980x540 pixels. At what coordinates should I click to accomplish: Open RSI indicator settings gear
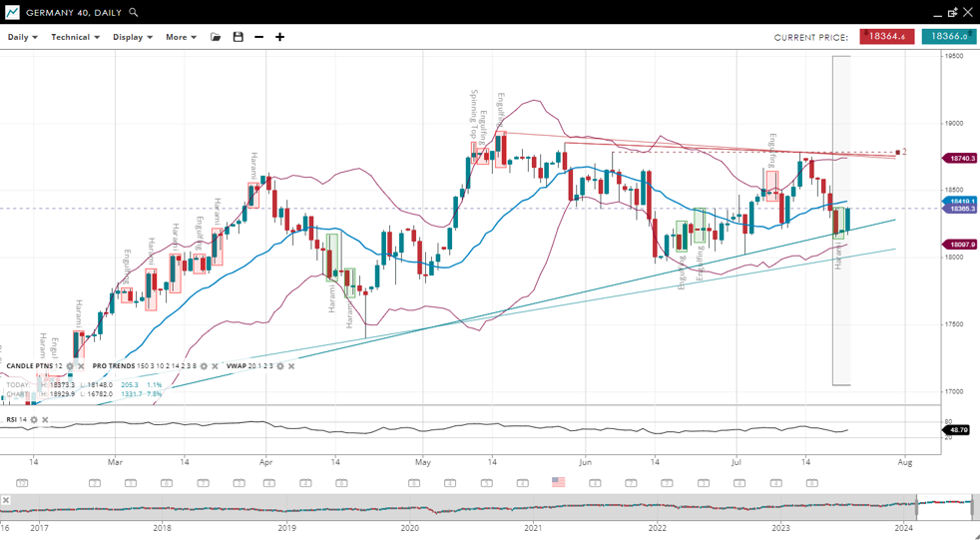pyautogui.click(x=34, y=420)
